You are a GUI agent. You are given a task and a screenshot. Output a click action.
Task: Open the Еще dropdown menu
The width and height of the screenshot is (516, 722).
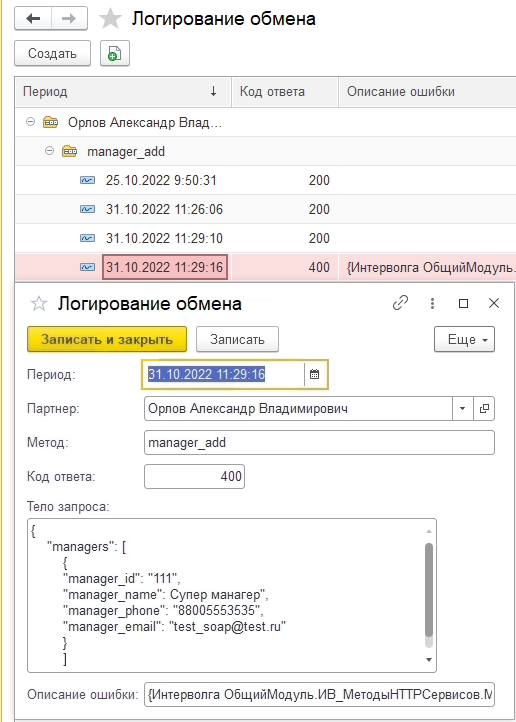[464, 339]
